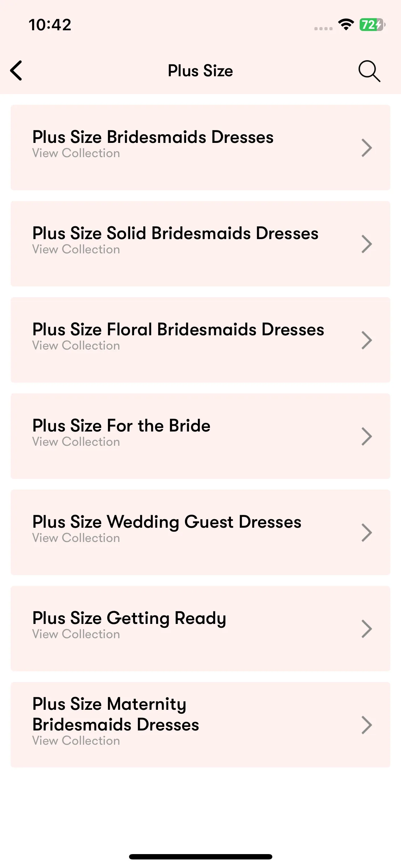401x868 pixels.
Task: Click chevron beside Plus Size Maternity Bridesmaids Dresses
Action: (366, 725)
